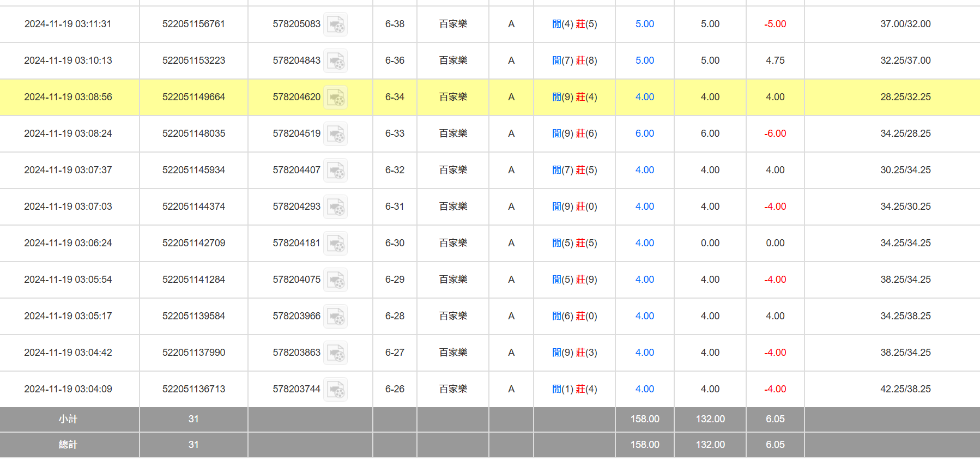Select the 閒(9) 莊(4) result in highlighted row
This screenshot has width=980, height=461.
pyautogui.click(x=574, y=97)
